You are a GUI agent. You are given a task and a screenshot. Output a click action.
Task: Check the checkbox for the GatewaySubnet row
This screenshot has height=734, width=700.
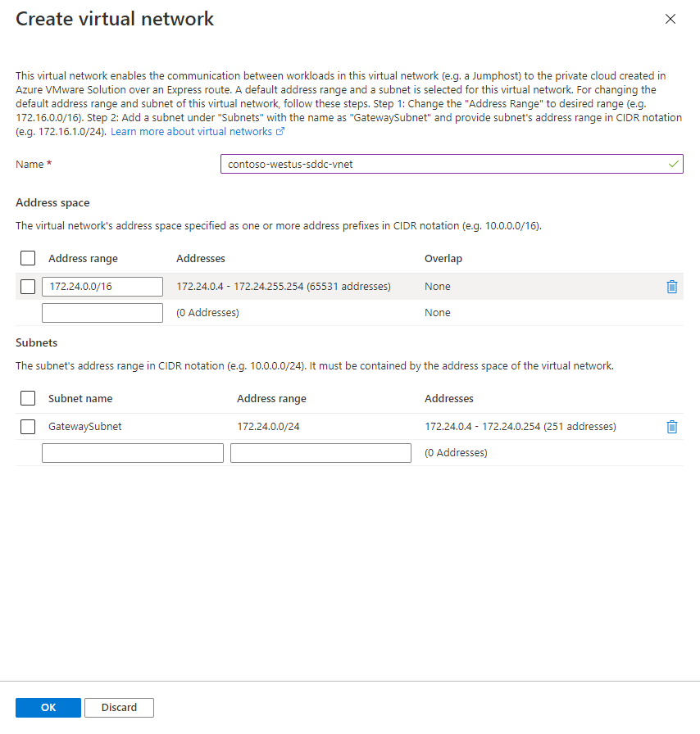click(x=27, y=426)
